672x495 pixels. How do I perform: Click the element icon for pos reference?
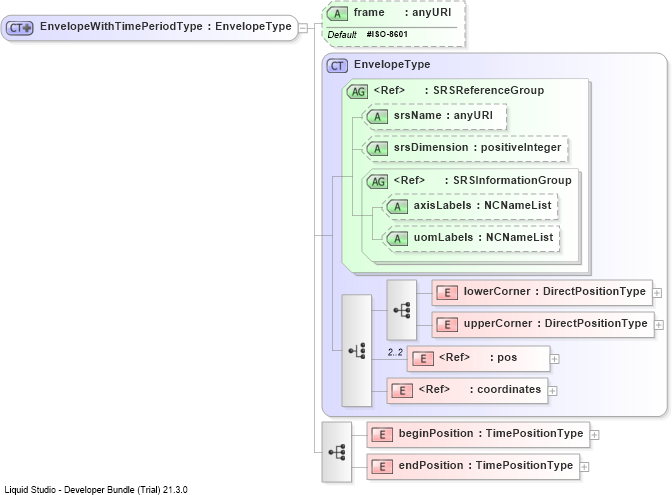point(423,358)
